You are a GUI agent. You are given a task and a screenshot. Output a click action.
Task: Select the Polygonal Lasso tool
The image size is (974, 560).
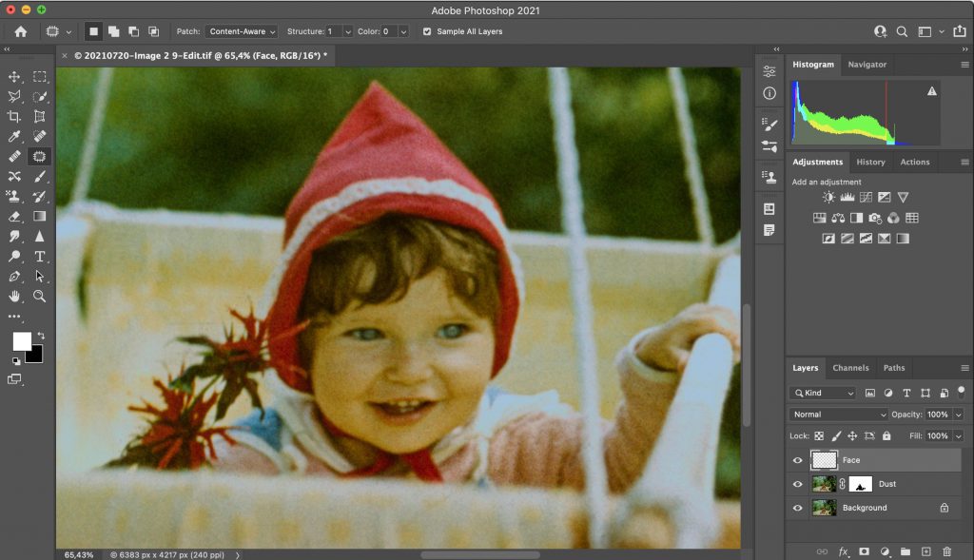point(14,97)
